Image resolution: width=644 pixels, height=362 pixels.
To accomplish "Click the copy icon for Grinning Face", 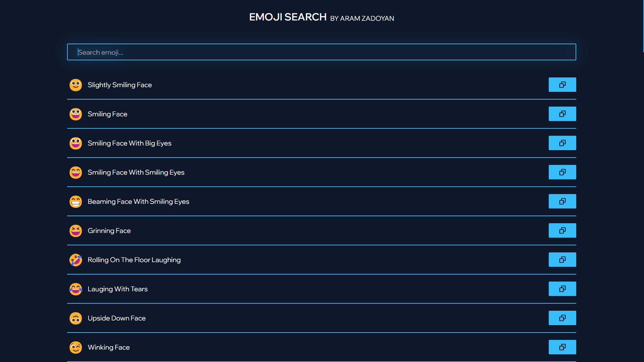I will pyautogui.click(x=562, y=230).
